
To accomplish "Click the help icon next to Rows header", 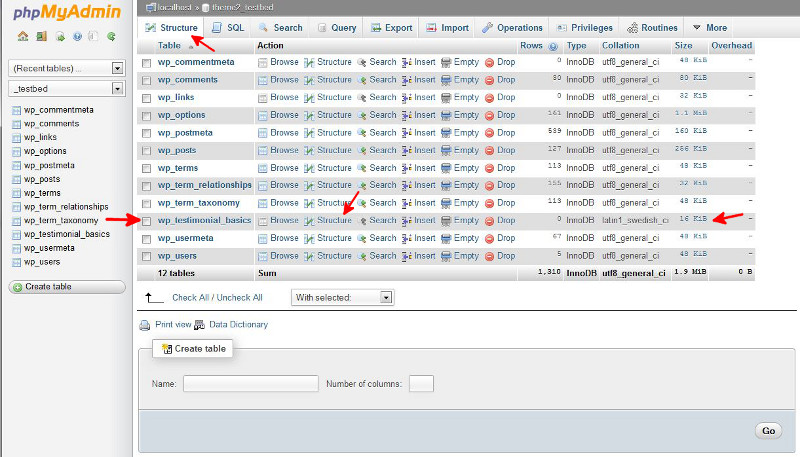I will [553, 46].
